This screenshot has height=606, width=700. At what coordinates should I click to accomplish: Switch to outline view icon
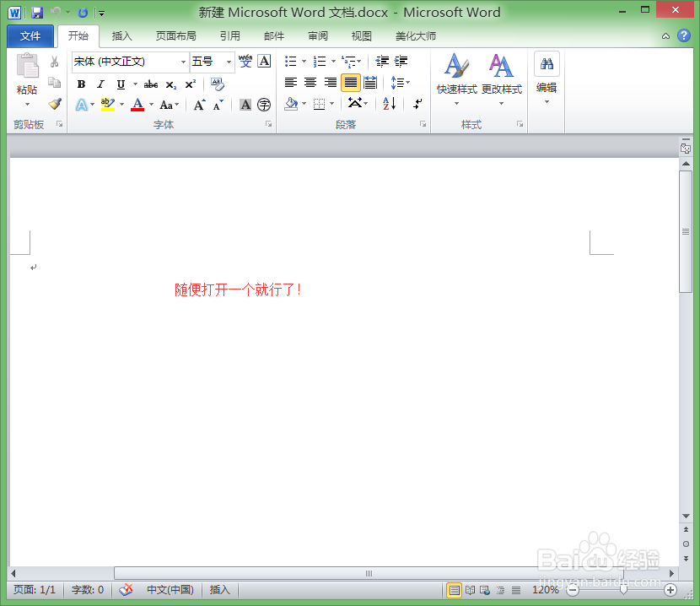pos(501,590)
